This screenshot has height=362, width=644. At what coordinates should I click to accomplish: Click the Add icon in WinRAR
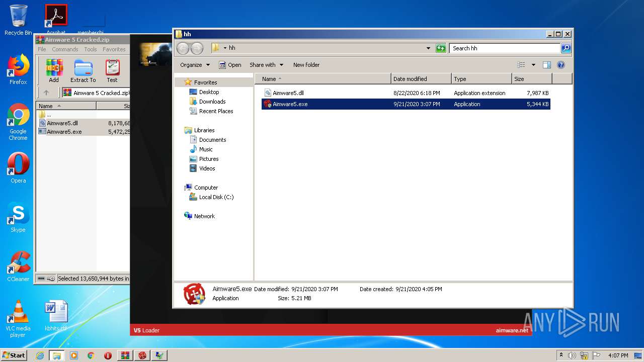54,71
